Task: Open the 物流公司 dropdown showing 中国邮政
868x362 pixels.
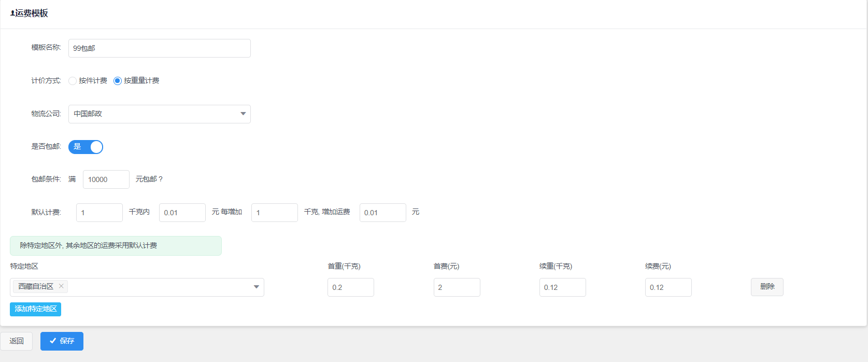Action: (159, 114)
